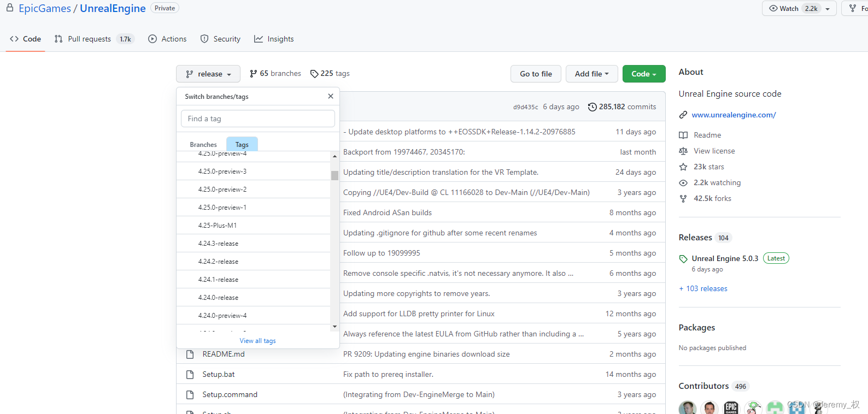Open the Security tab
This screenshot has height=414, width=868.
click(220, 39)
